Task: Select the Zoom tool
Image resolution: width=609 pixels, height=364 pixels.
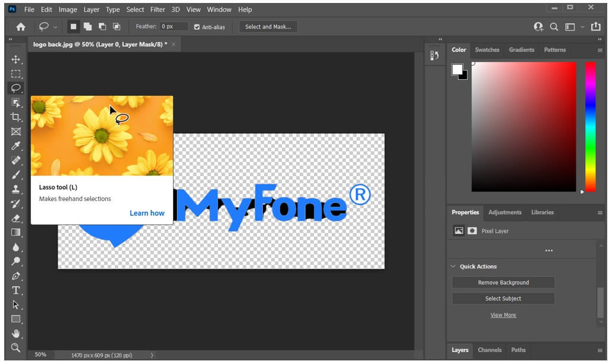Action: (15, 347)
